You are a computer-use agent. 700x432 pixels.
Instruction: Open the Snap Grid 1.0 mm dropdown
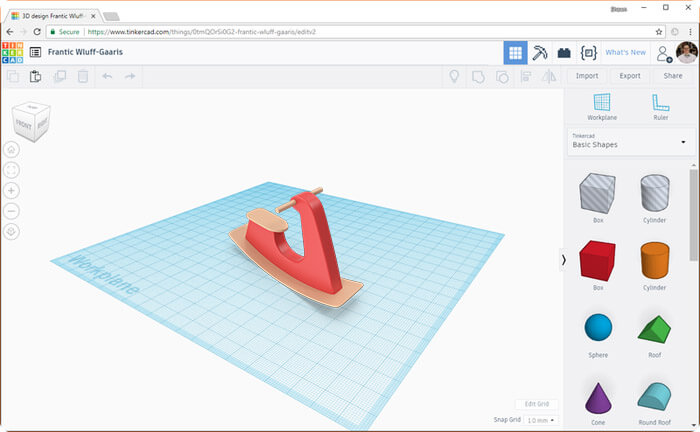click(541, 420)
